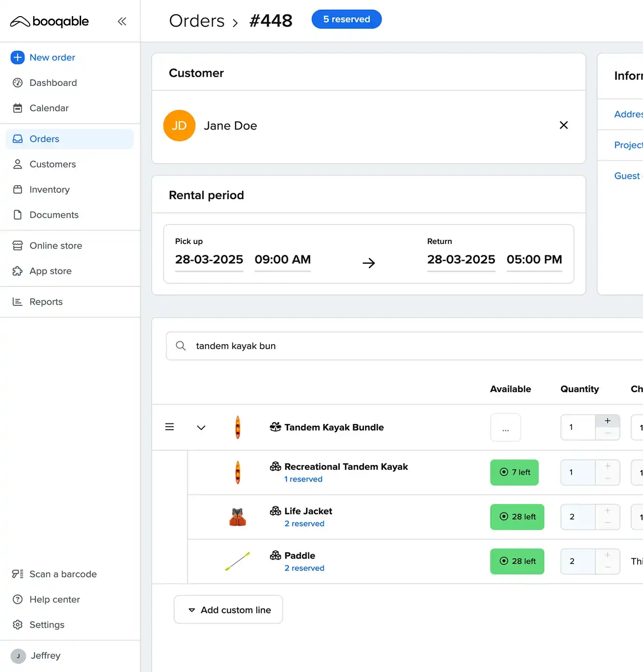
Task: Collapse the Tandem Kayak Bundle row
Action: (x=201, y=427)
